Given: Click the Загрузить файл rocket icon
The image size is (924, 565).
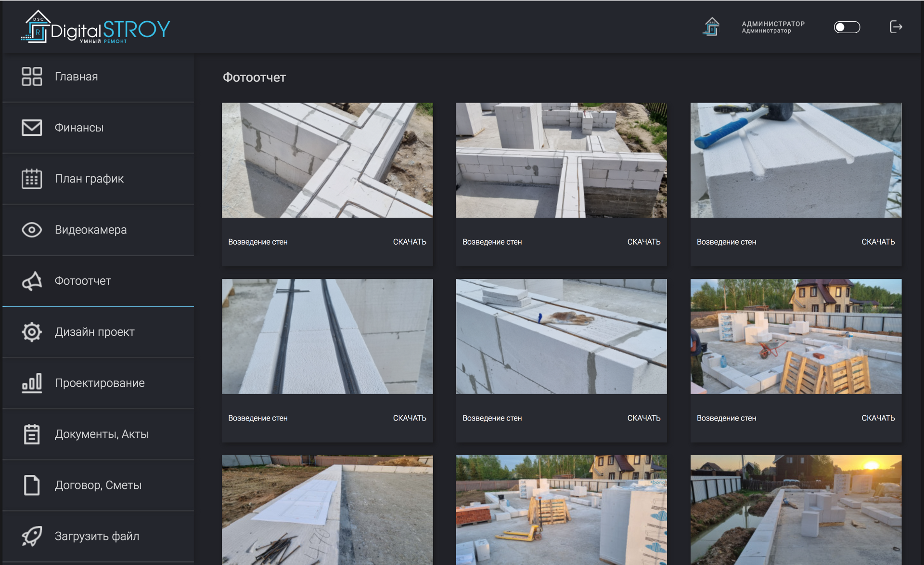Looking at the screenshot, I should (x=32, y=536).
